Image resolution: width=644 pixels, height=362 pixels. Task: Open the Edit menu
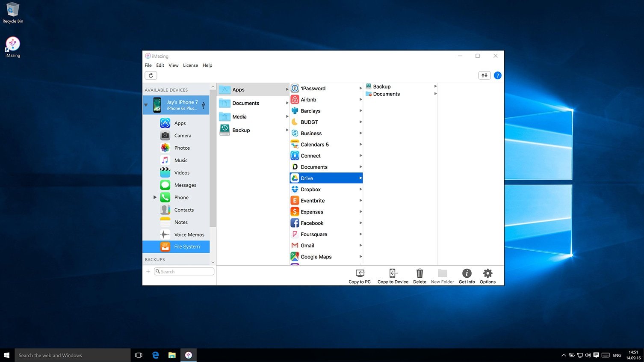(160, 65)
